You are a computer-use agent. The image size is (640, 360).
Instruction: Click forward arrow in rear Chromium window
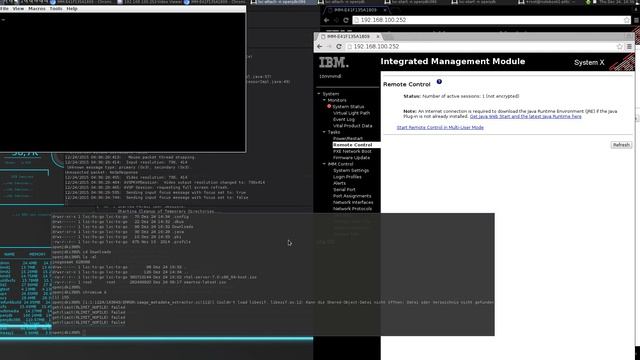click(x=336, y=20)
